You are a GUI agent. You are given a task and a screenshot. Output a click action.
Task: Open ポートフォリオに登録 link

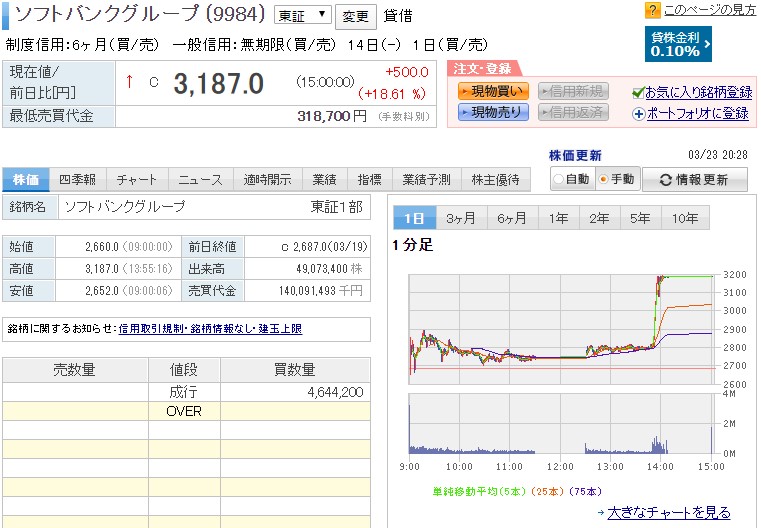pyautogui.click(x=697, y=114)
